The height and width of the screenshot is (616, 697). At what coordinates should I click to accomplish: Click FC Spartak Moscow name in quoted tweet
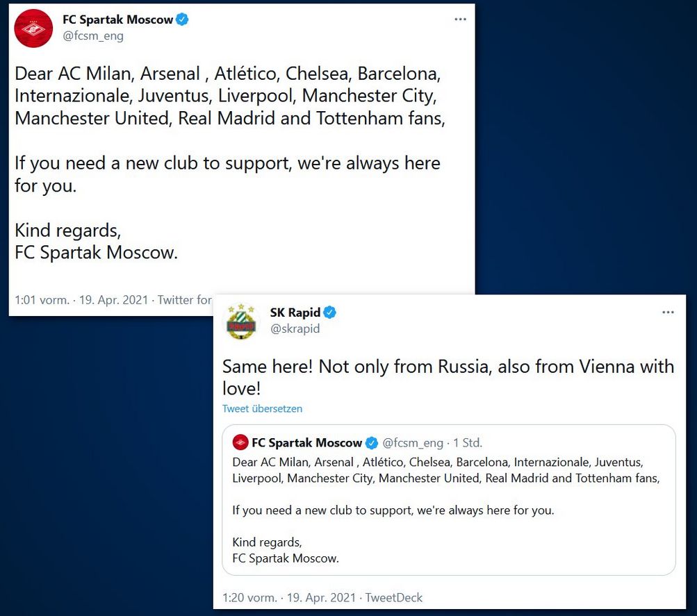[306, 443]
